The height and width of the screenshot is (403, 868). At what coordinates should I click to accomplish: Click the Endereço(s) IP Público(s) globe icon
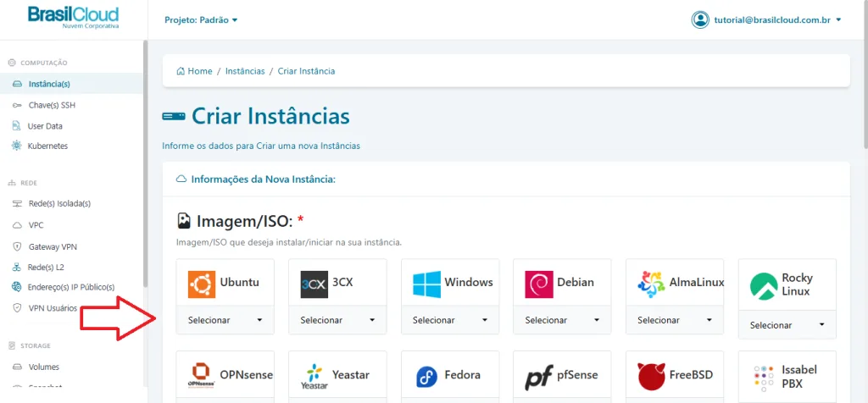click(x=17, y=287)
